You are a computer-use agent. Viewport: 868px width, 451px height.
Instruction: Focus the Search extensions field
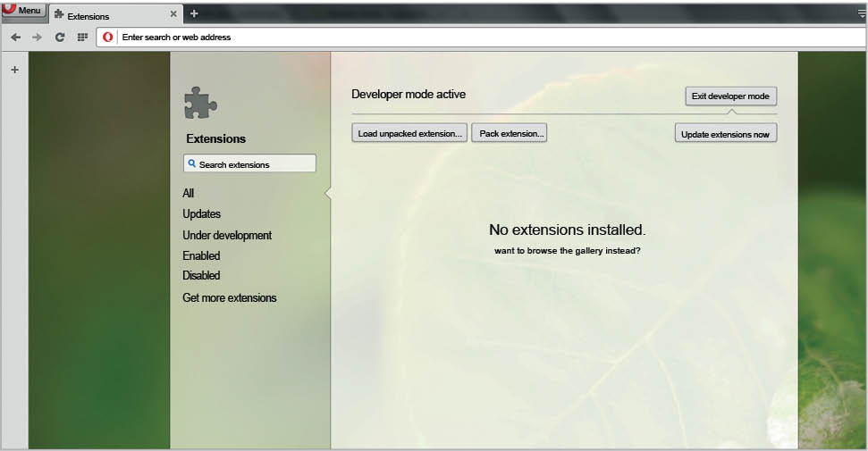[249, 163]
